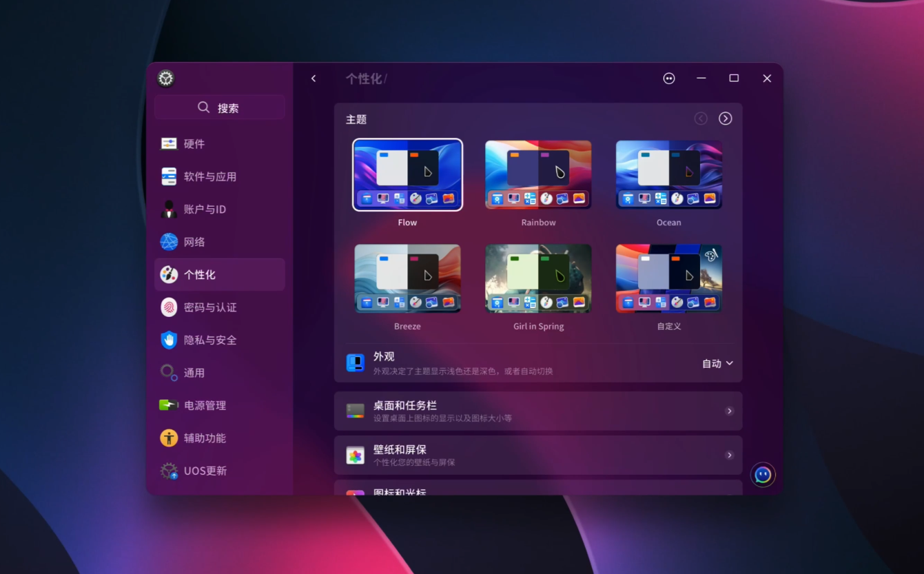The image size is (924, 574).
Task: Open the 自动 appearance mode dropdown
Action: [717, 363]
